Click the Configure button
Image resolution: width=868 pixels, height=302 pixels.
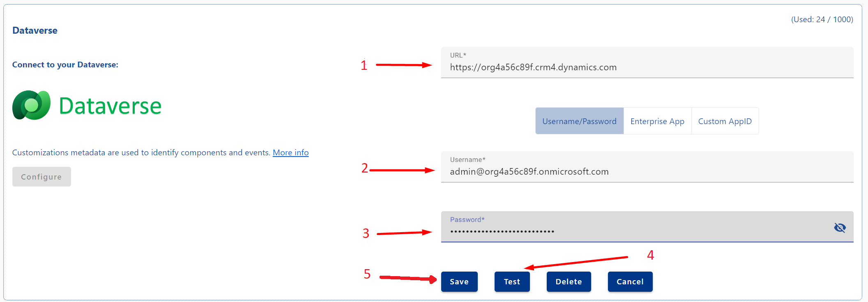coord(41,177)
